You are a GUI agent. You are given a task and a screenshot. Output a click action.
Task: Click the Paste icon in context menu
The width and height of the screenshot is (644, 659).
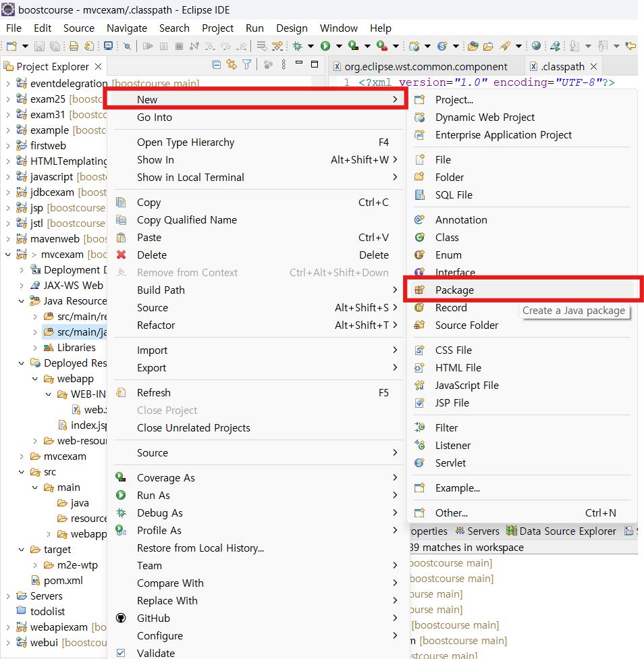tap(121, 238)
